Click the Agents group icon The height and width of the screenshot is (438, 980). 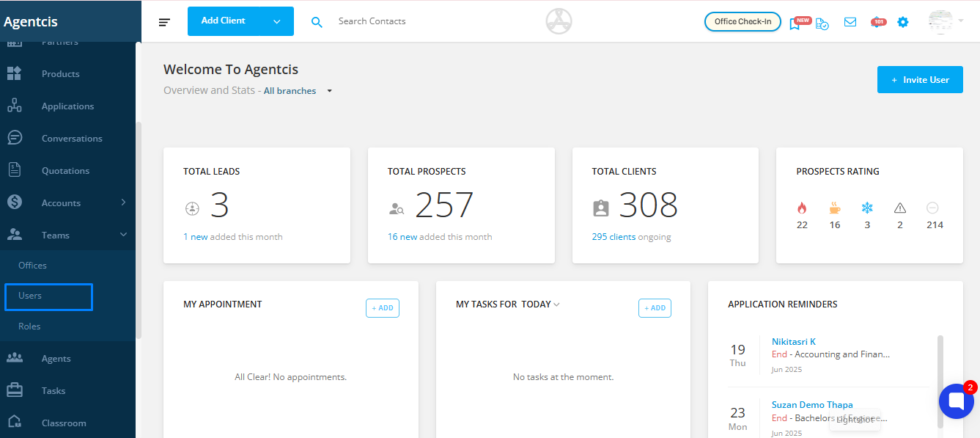14,358
